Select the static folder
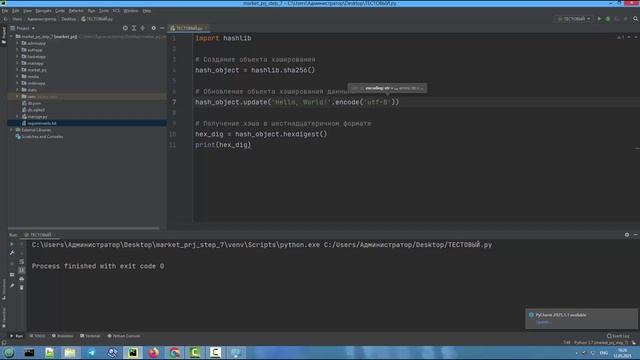Image resolution: width=640 pixels, height=360 pixels. (32, 90)
